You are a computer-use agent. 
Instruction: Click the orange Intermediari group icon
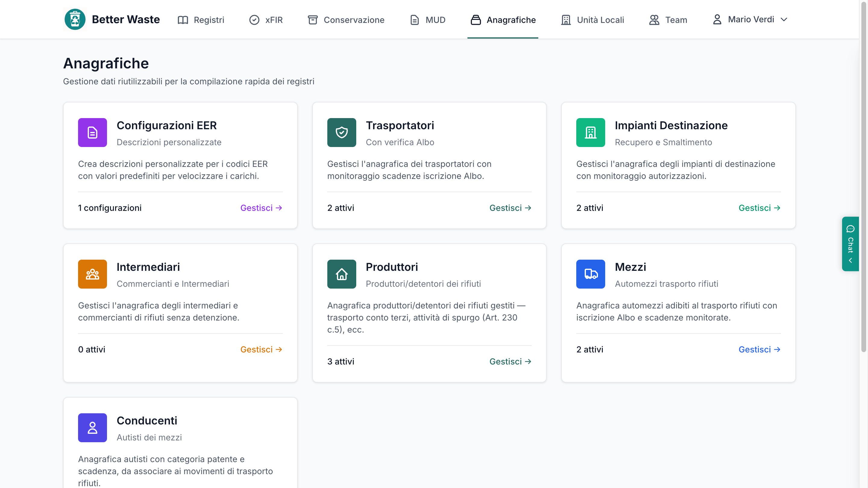(x=92, y=274)
